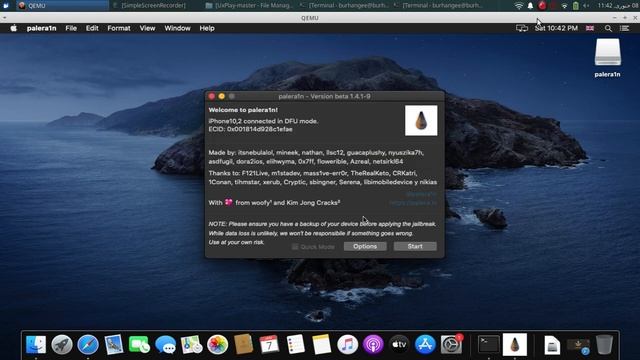
Task: Open input source flag menu
Action: click(590, 28)
